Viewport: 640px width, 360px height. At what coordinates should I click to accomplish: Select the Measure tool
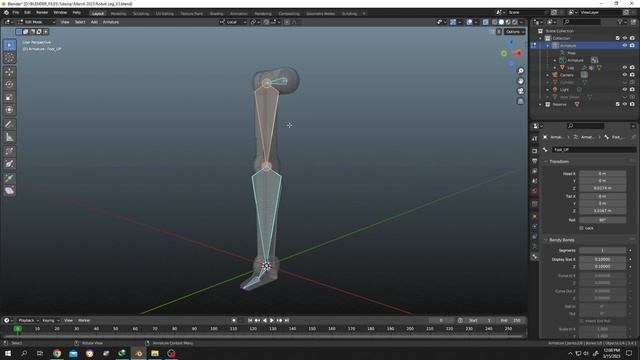[x=9, y=137]
